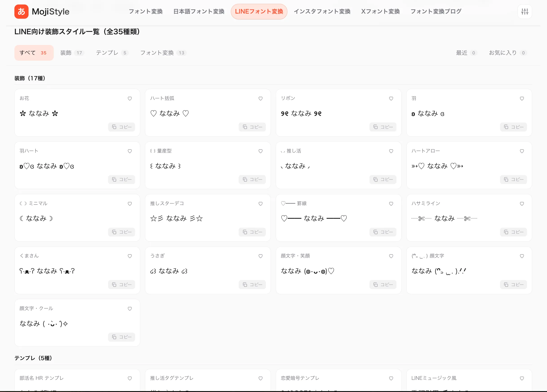The image size is (547, 392).
Task: Open フォント変換 in the navigation
Action: coord(146,11)
